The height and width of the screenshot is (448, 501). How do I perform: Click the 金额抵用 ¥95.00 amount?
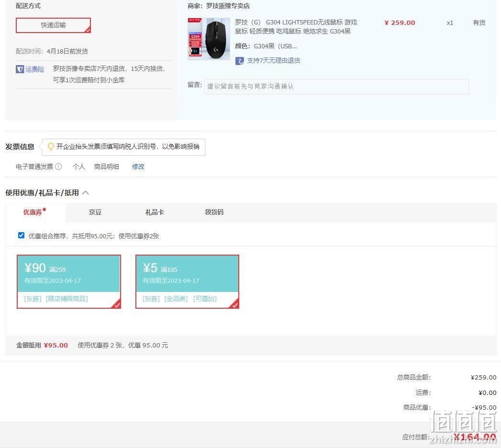click(56, 345)
